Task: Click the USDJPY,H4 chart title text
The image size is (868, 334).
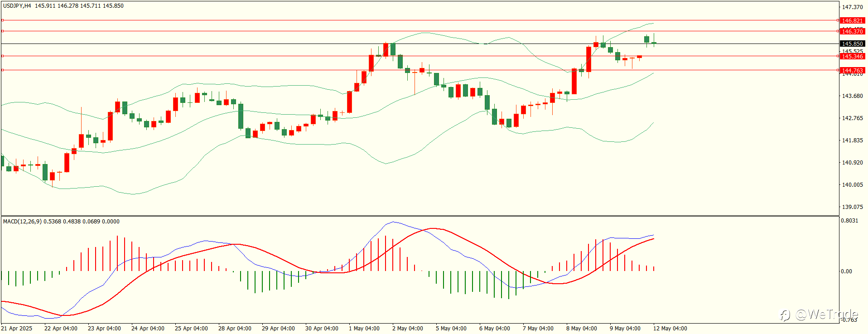Action: pos(17,6)
